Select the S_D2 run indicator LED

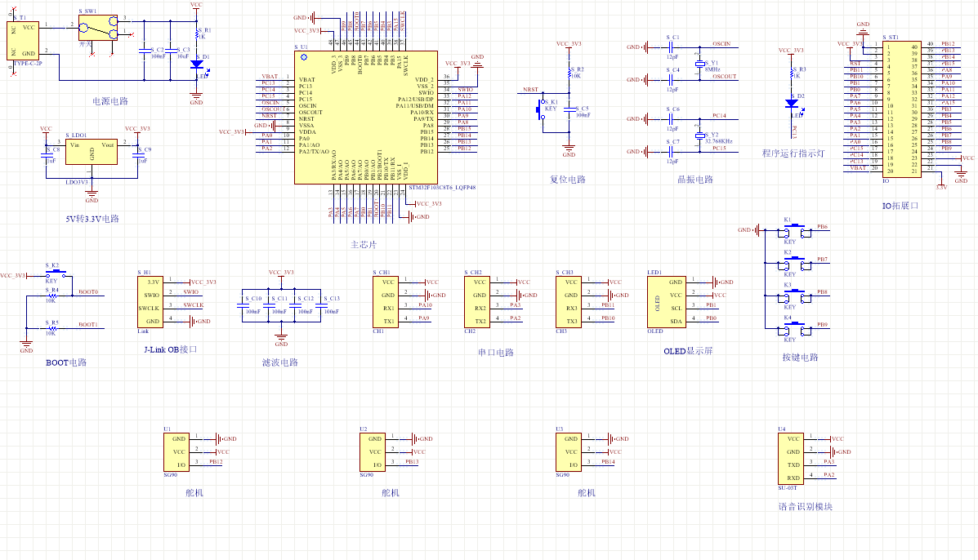coord(792,104)
